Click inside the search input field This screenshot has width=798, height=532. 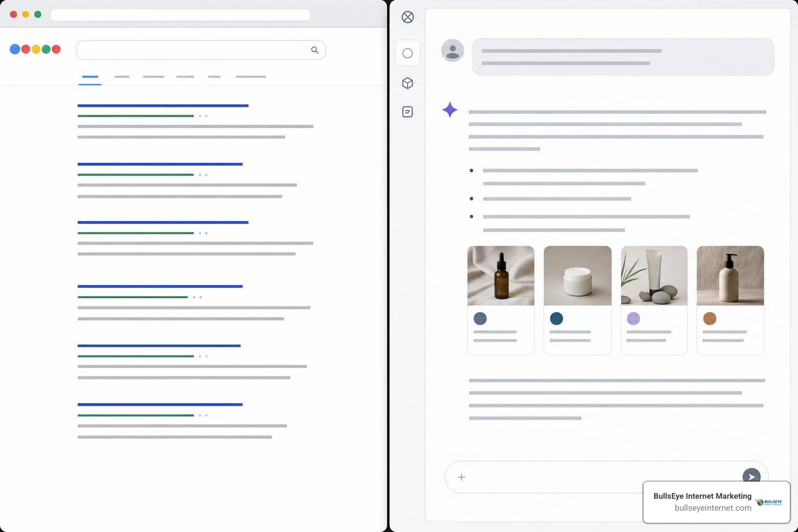click(201, 50)
